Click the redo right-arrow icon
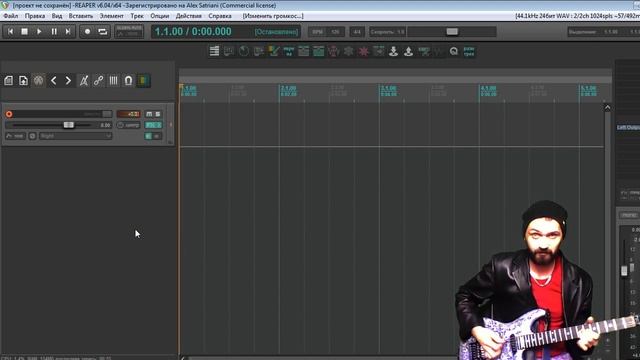640x360 pixels. pos(68,81)
